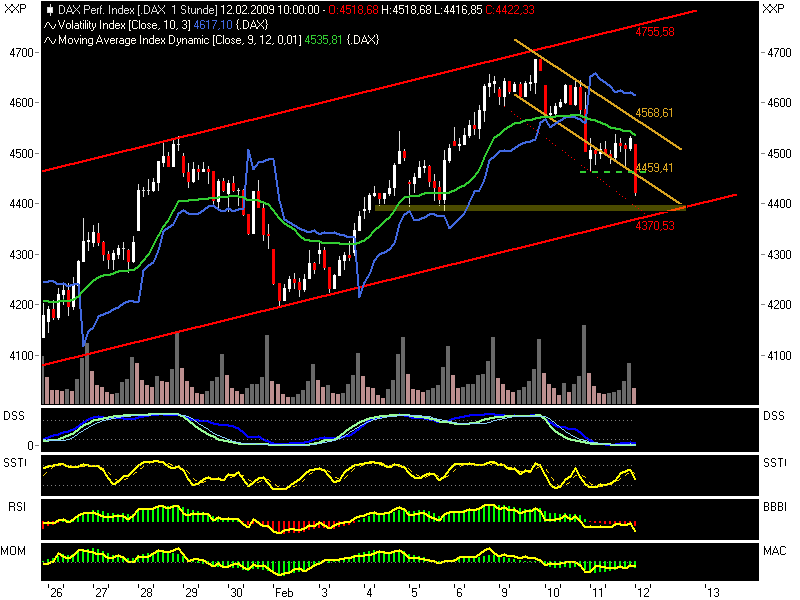Image resolution: width=800 pixels, height=600 pixels.
Task: Click the XXP label in the top-left corner
Action: click(14, 8)
